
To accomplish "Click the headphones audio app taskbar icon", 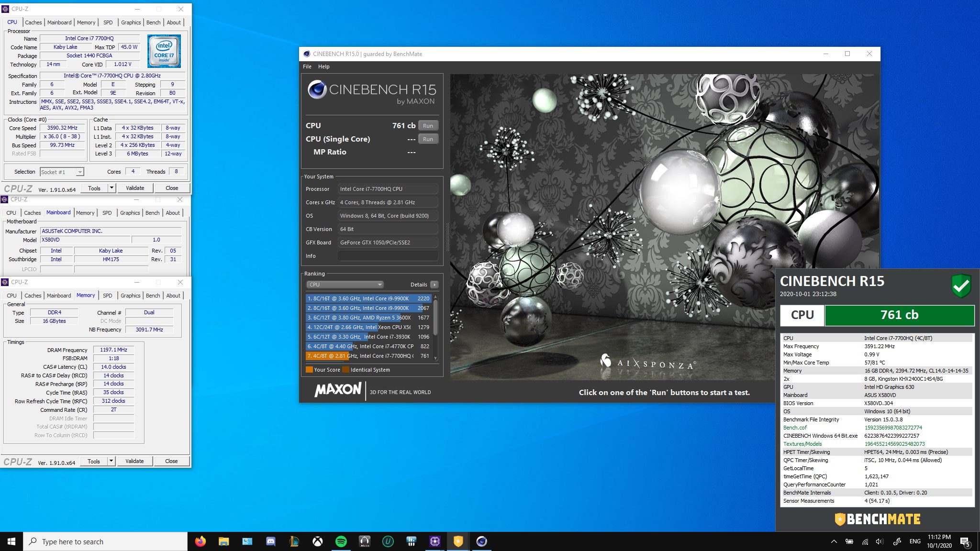I will 364,541.
